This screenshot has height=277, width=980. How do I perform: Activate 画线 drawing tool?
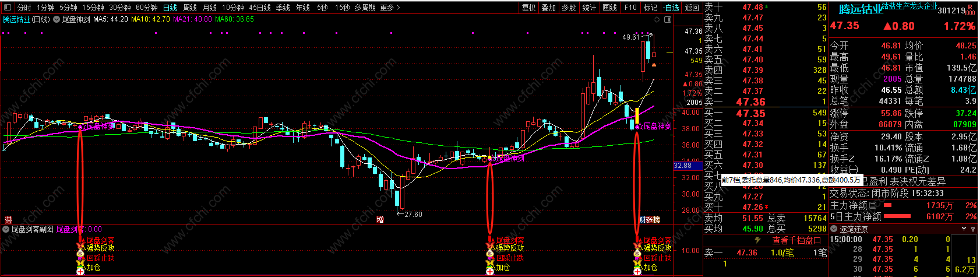[x=610, y=8]
